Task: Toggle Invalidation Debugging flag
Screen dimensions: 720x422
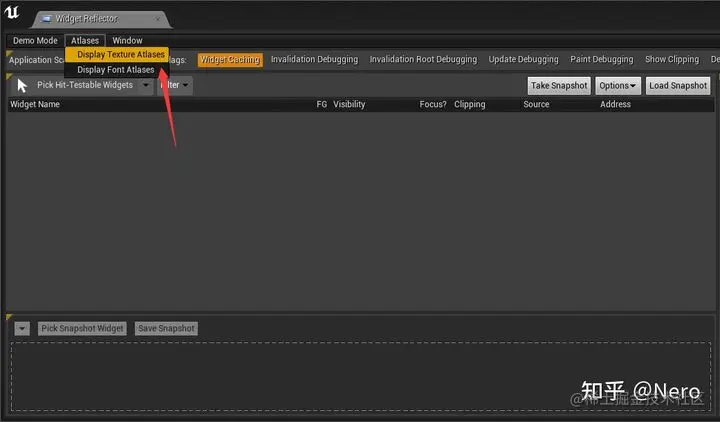Action: click(x=314, y=59)
